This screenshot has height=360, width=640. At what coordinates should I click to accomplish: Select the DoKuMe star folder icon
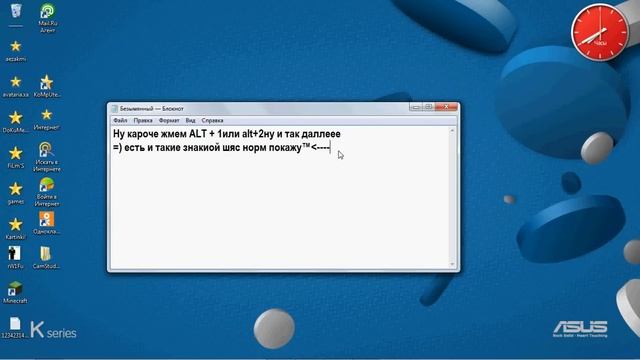point(16,118)
